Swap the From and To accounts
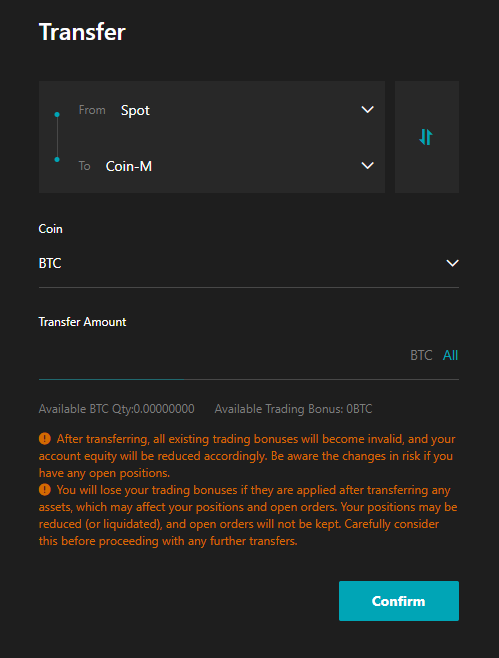This screenshot has width=499, height=658. click(x=426, y=137)
